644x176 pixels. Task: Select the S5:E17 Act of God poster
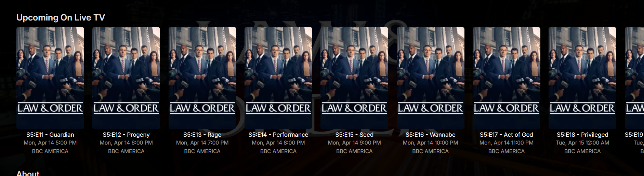tap(507, 78)
